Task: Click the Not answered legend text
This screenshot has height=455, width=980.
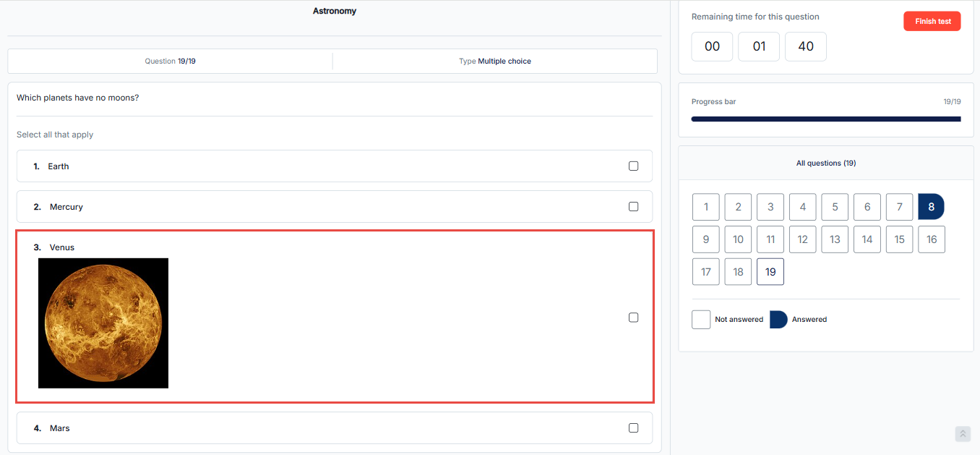Action: coord(739,320)
